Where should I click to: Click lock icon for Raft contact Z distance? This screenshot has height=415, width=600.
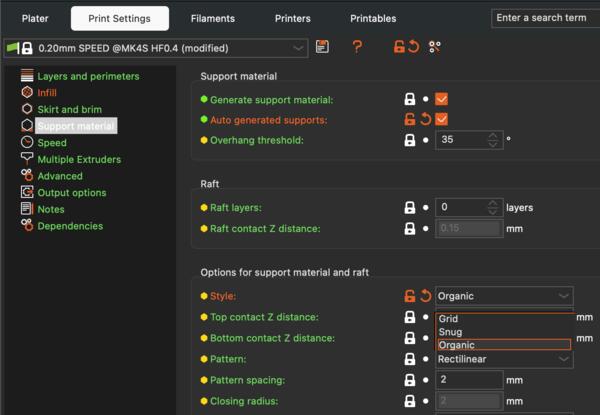410,229
